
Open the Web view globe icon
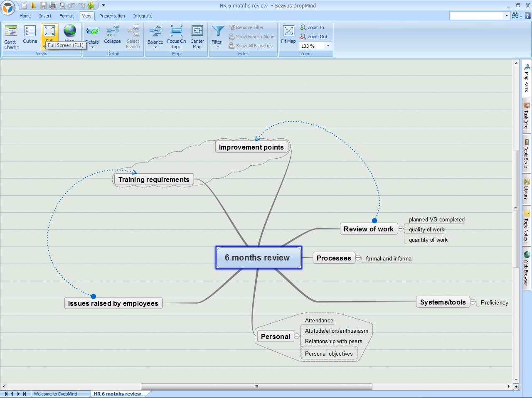69,32
